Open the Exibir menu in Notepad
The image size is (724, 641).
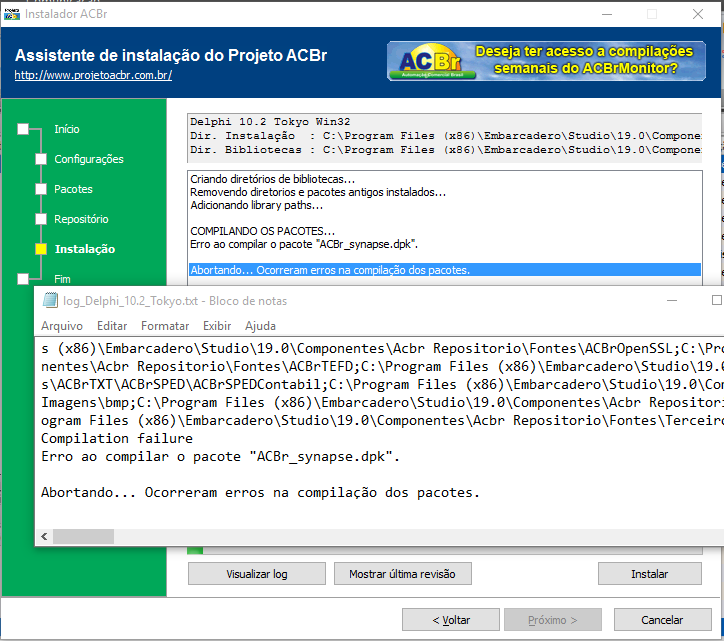(x=217, y=326)
